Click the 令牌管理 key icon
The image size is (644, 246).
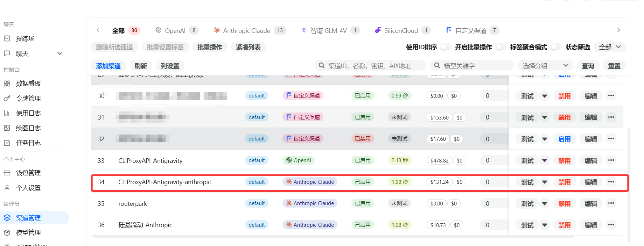[x=7, y=99]
